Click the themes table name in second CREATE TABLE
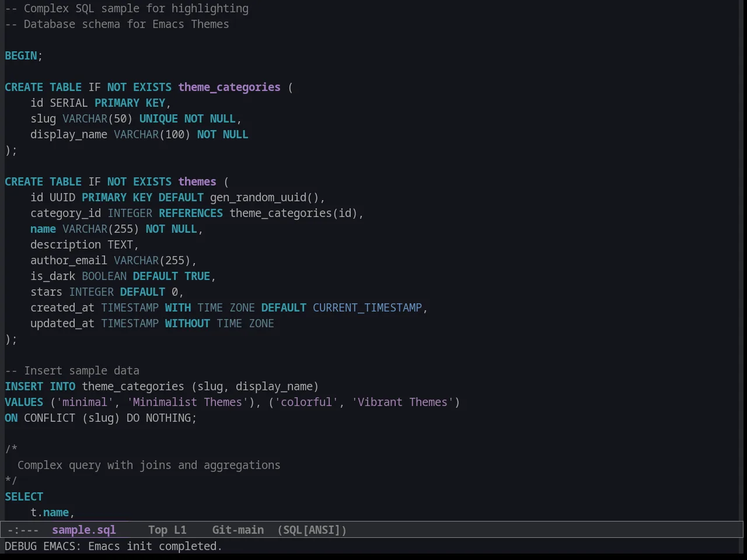 pos(197,181)
